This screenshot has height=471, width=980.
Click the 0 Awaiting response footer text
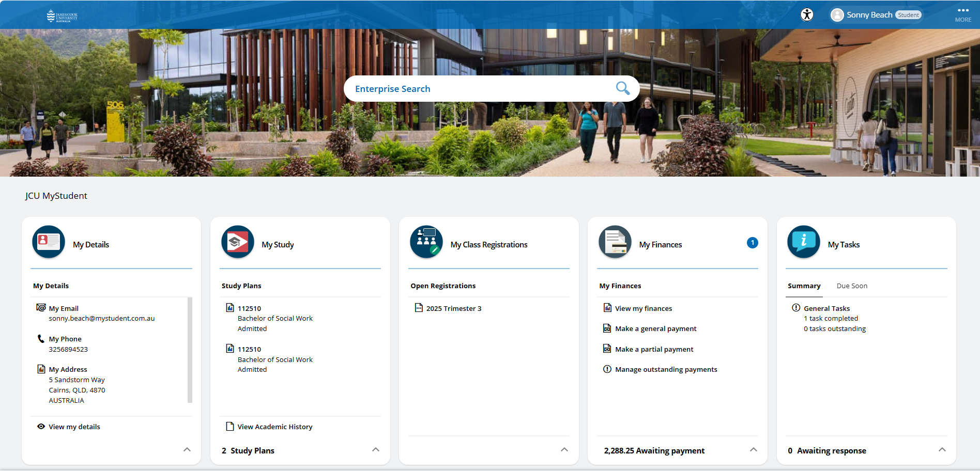[x=827, y=451]
